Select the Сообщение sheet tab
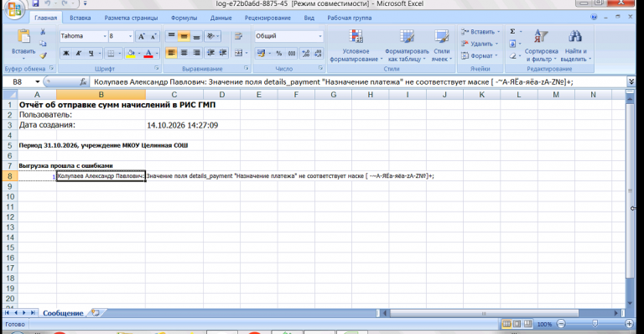 63,313
